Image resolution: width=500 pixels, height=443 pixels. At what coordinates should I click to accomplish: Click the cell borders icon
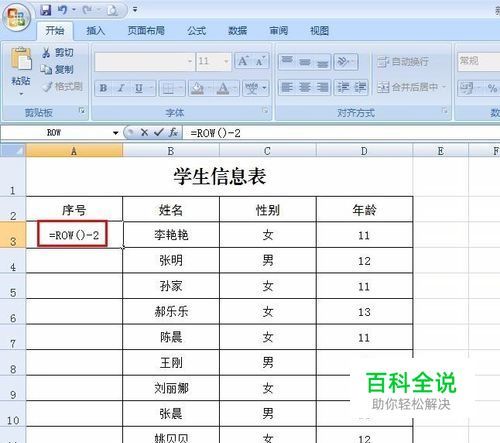coord(168,88)
